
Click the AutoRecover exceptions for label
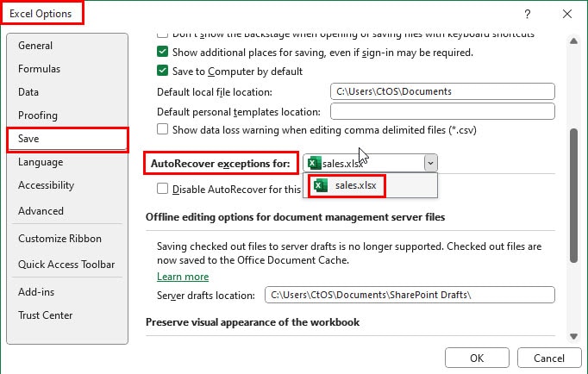[x=221, y=164]
